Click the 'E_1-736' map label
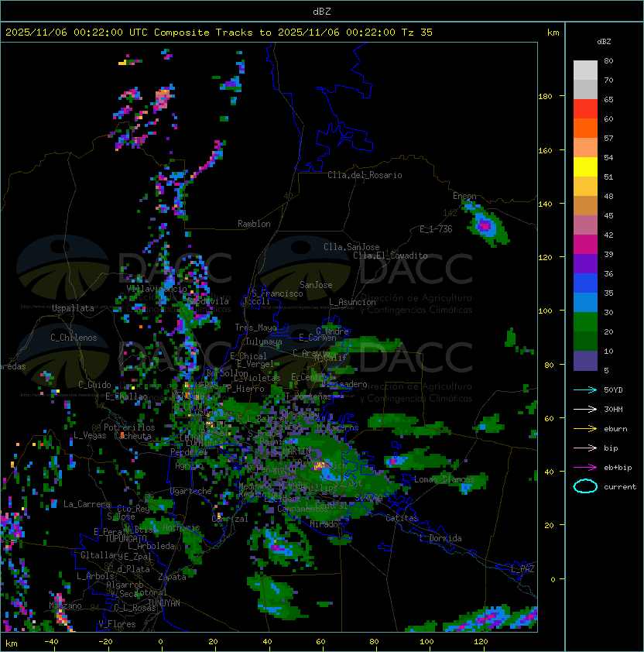Viewport: 644px width, 652px height. pyautogui.click(x=436, y=229)
